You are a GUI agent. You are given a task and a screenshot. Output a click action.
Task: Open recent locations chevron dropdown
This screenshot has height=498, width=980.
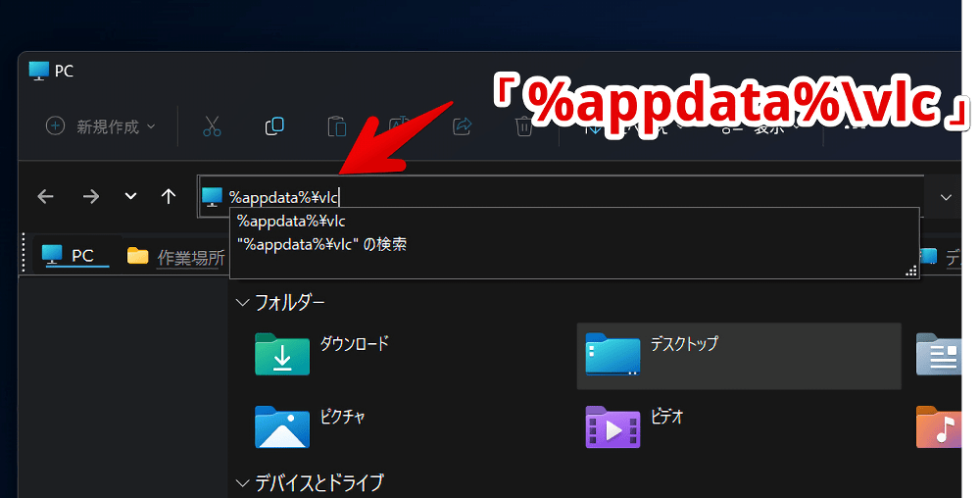130,197
